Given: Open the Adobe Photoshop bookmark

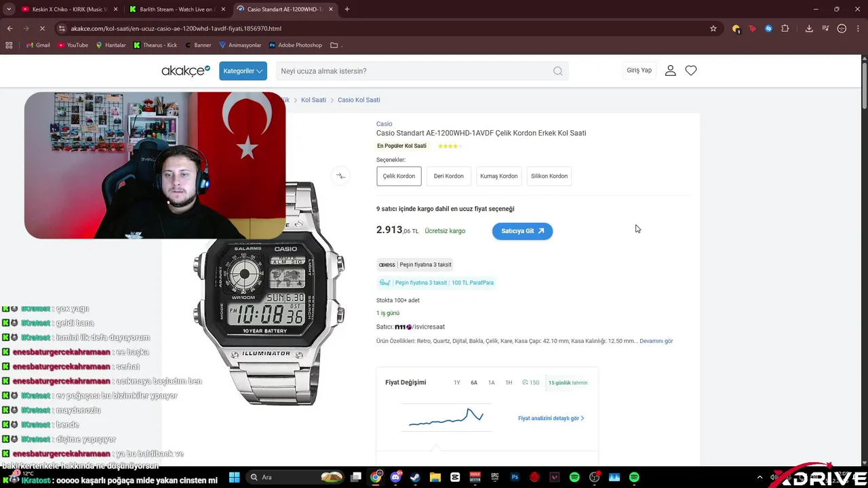Looking at the screenshot, I should click(296, 45).
